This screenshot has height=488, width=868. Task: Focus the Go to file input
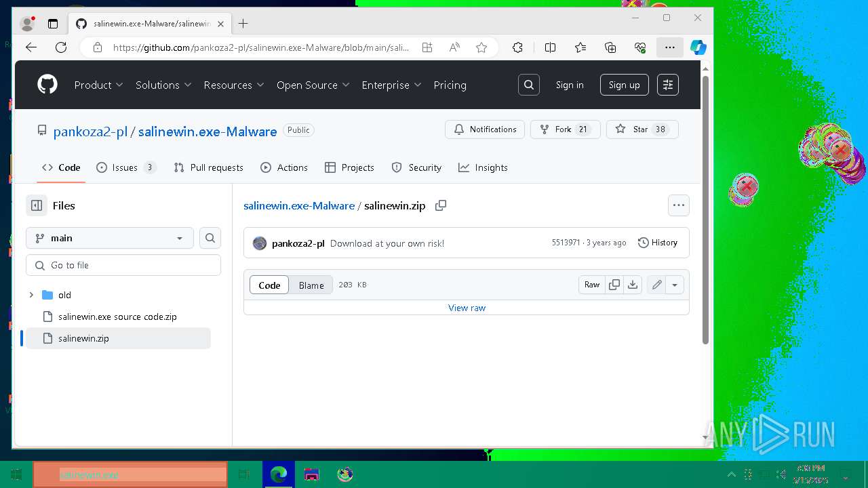point(123,265)
